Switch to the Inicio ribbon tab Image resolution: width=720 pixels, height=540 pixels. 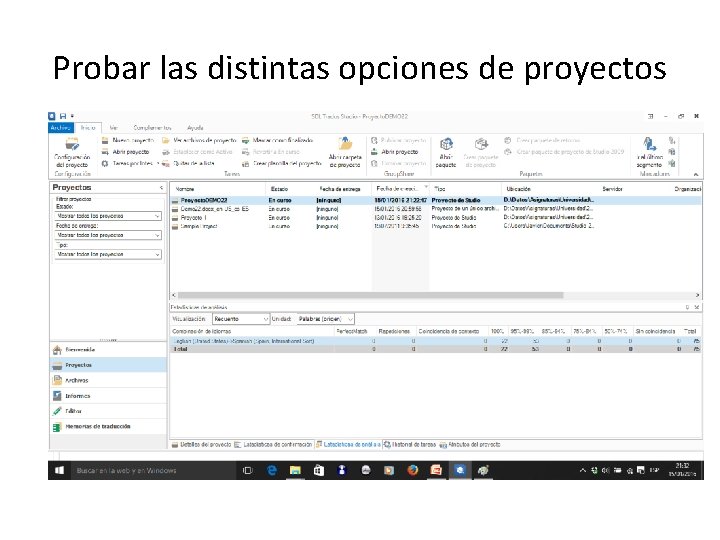tap(88, 128)
